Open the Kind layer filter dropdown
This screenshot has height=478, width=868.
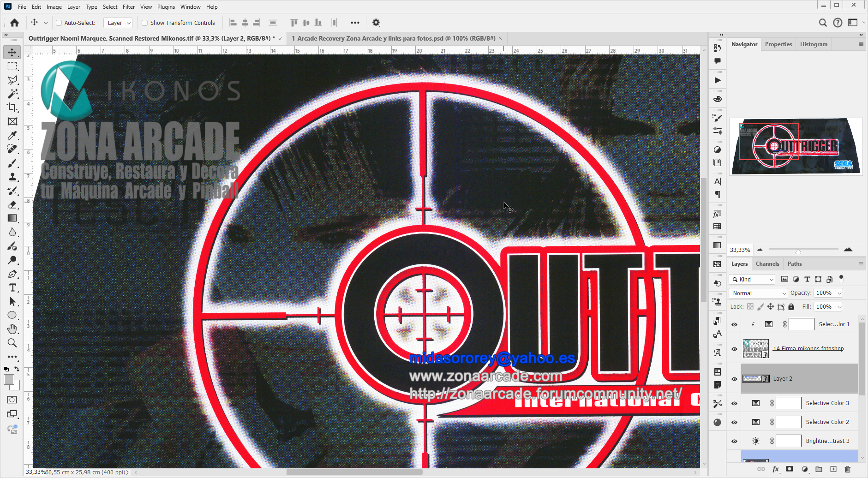[752, 279]
